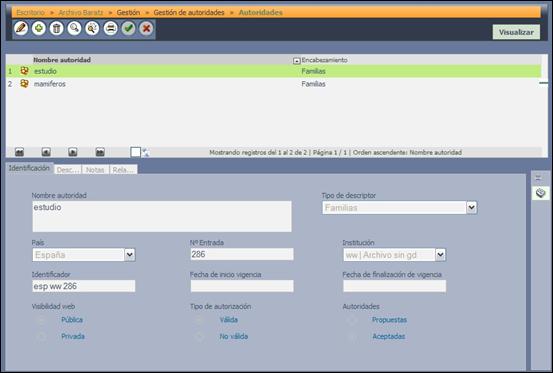Click the Nombre autoridad text area
The height and width of the screenshot is (373, 553).
tap(162, 216)
